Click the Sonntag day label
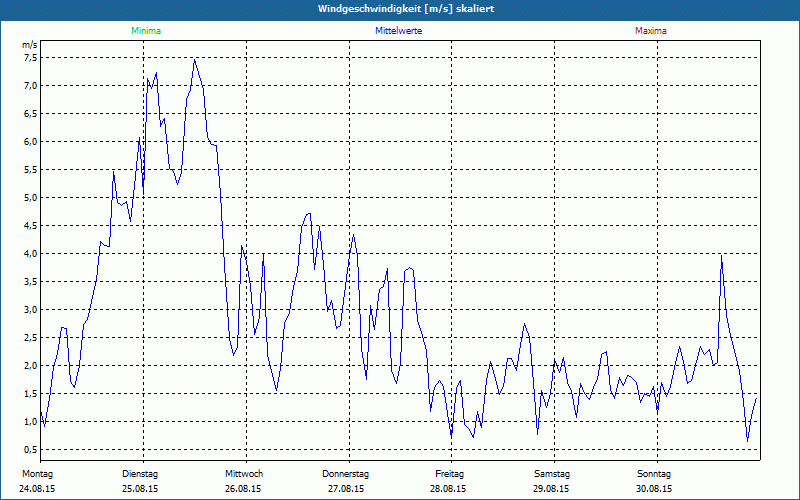Screen dimensions: 800x500 [x=654, y=473]
